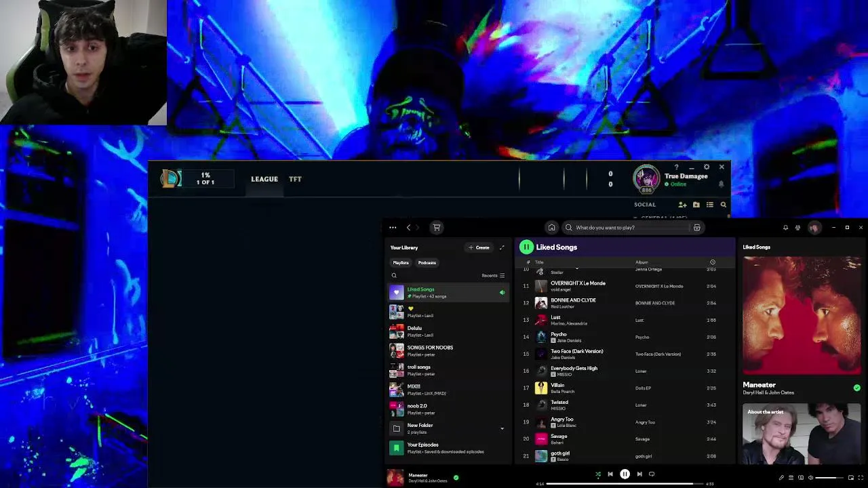
Task: Select the Podcasts filter chip
Action: click(x=427, y=263)
